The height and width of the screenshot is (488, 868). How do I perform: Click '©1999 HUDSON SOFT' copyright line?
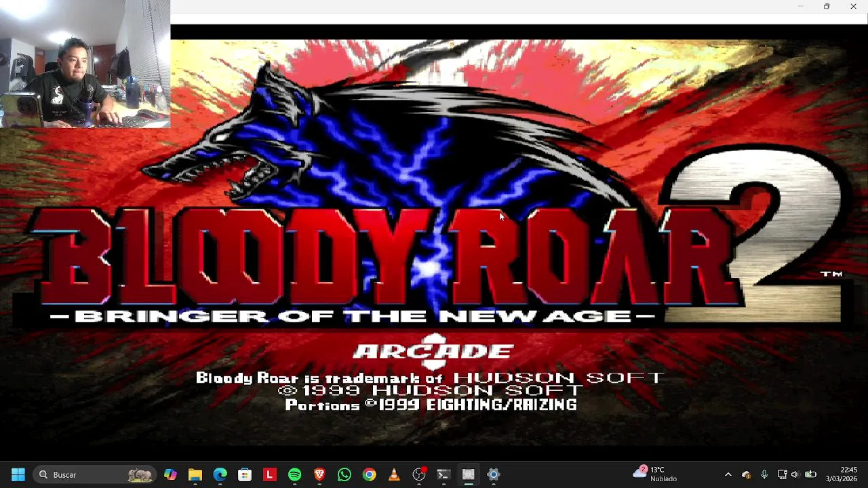point(430,391)
